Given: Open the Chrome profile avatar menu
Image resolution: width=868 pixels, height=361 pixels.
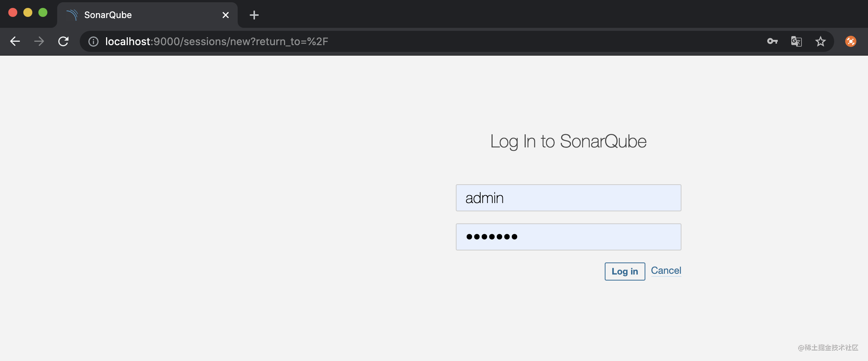Looking at the screenshot, I should 851,41.
